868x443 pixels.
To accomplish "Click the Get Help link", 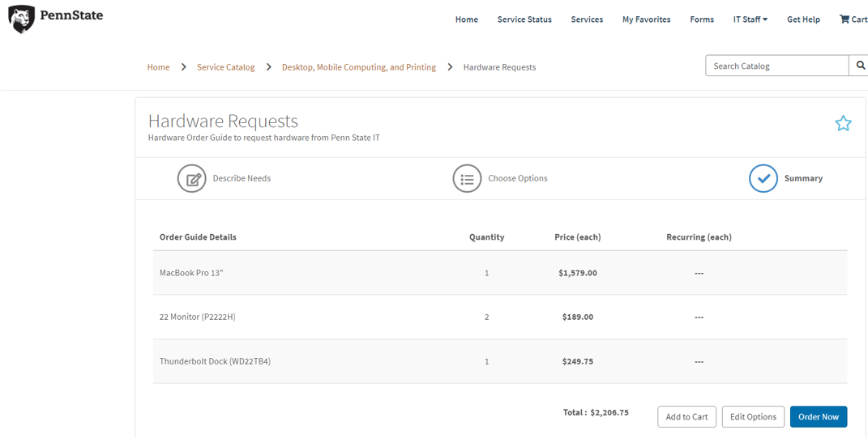I will click(803, 19).
